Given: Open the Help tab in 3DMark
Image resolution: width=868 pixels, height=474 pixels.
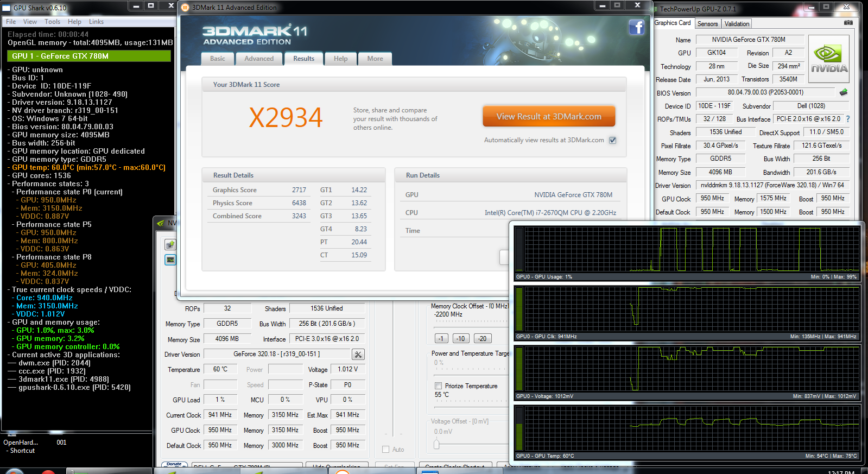Looking at the screenshot, I should click(340, 59).
